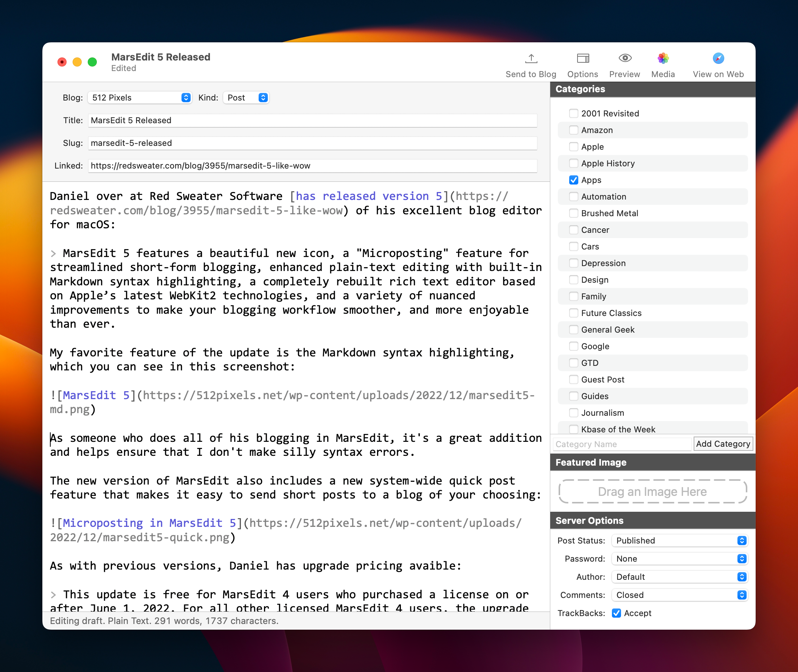Check the General Geek category
The height and width of the screenshot is (672, 798).
point(573,330)
